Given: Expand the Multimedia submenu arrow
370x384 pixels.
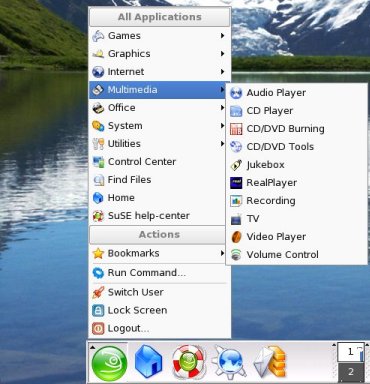Looking at the screenshot, I should click(x=222, y=90).
